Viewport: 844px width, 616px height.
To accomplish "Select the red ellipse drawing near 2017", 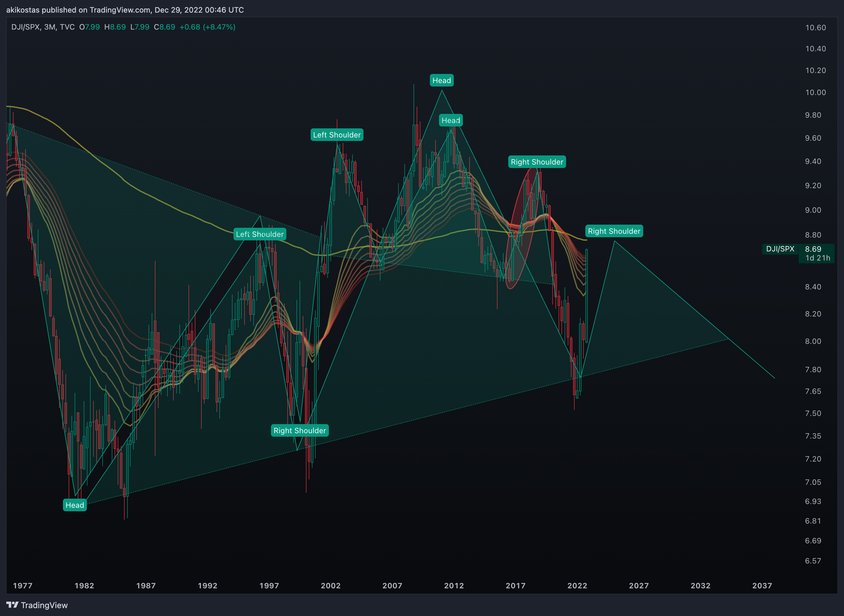I will [522, 228].
